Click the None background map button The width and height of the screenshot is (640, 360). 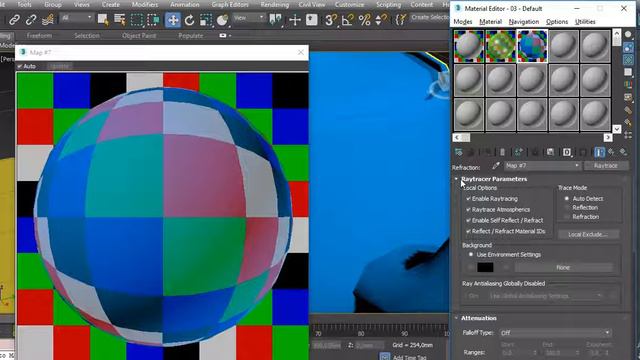(563, 267)
